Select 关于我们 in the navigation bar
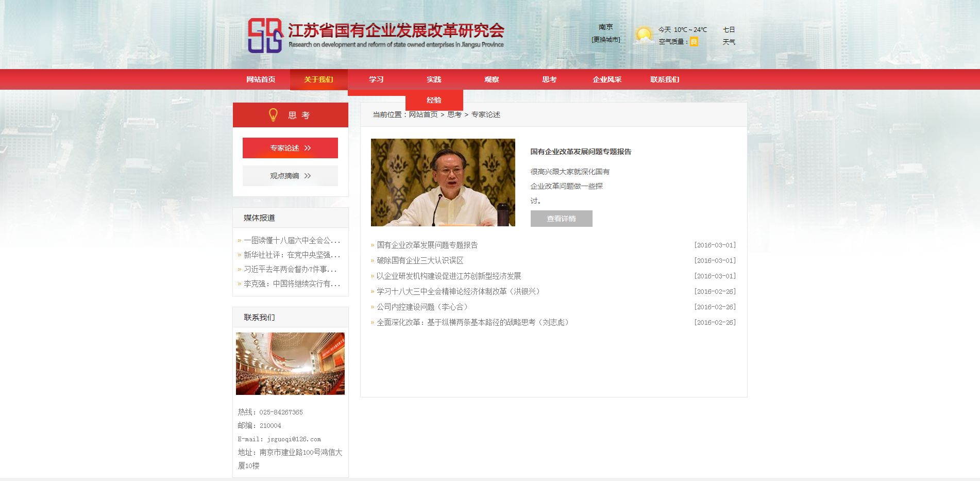The height and width of the screenshot is (481, 980). (318, 79)
